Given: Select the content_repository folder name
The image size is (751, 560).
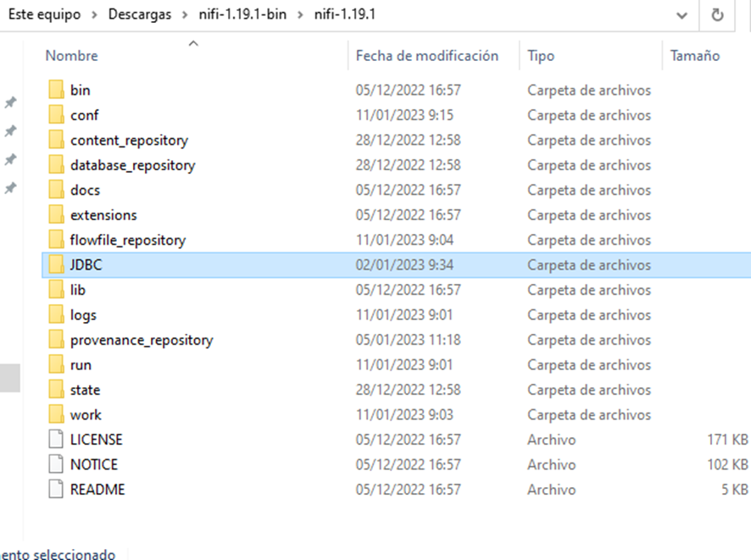Looking at the screenshot, I should (130, 140).
